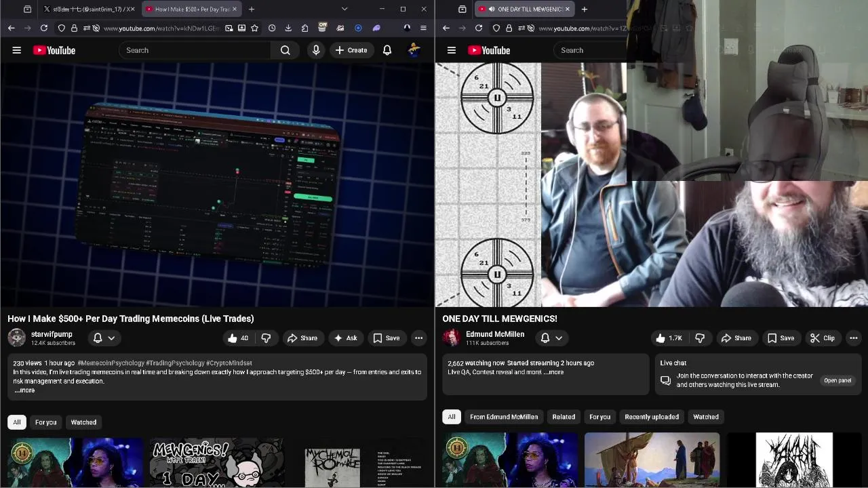Dislike the starwifpump memecoin video
The height and width of the screenshot is (488, 868).
coord(266,338)
